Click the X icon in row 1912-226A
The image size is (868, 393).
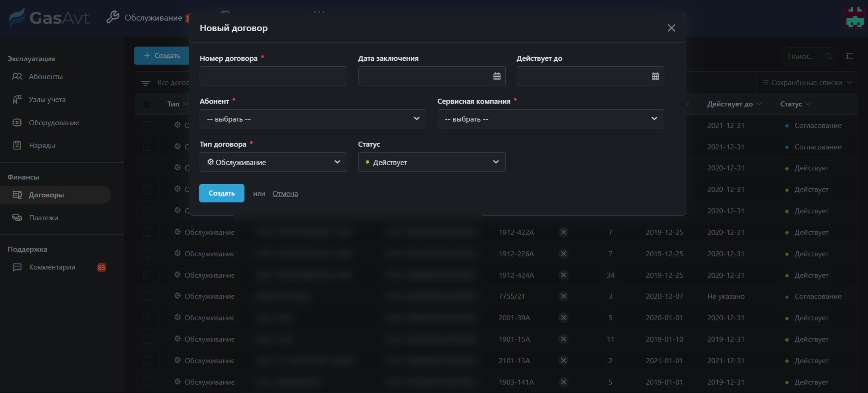point(564,254)
